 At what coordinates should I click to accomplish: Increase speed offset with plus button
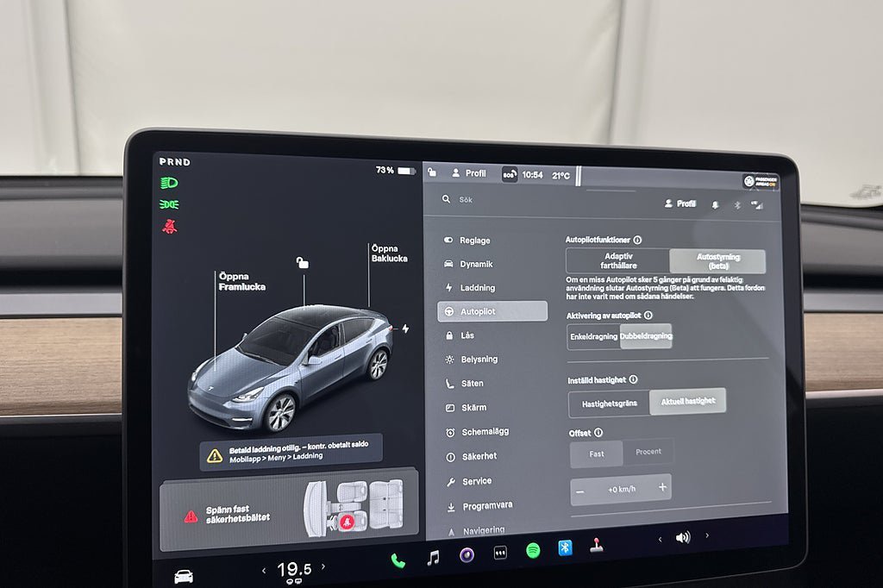point(662,488)
